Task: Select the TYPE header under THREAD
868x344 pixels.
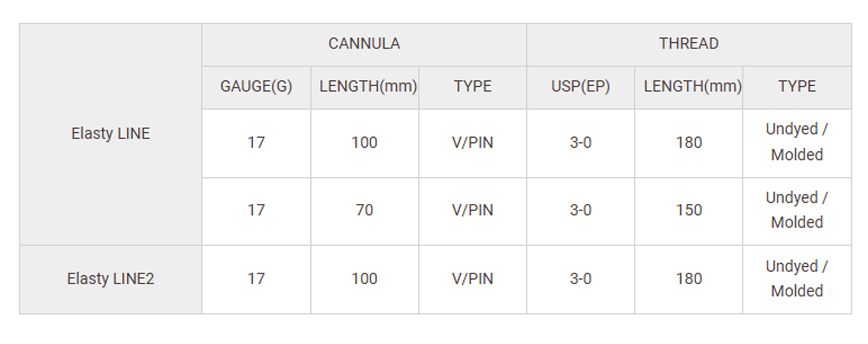Action: 797,87
